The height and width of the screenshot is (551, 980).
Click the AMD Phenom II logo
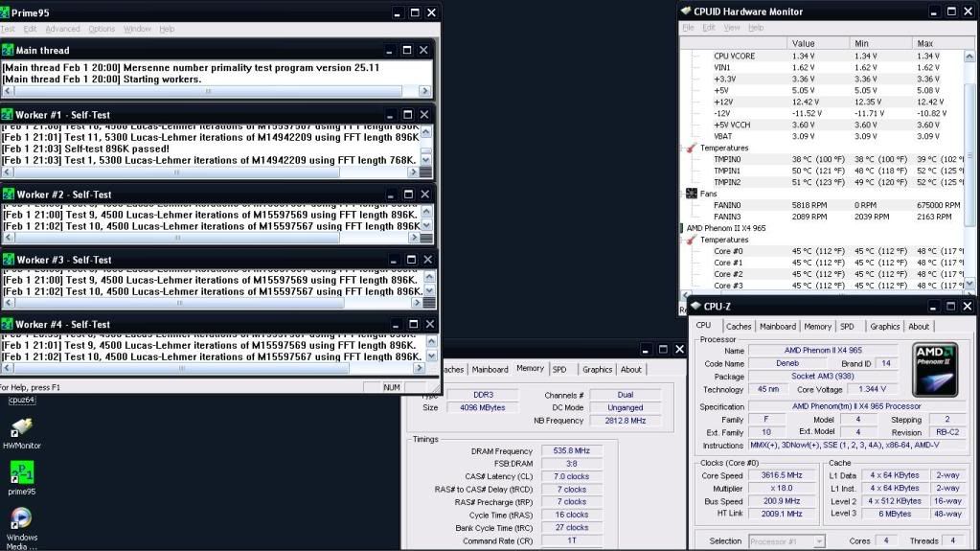[934, 371]
